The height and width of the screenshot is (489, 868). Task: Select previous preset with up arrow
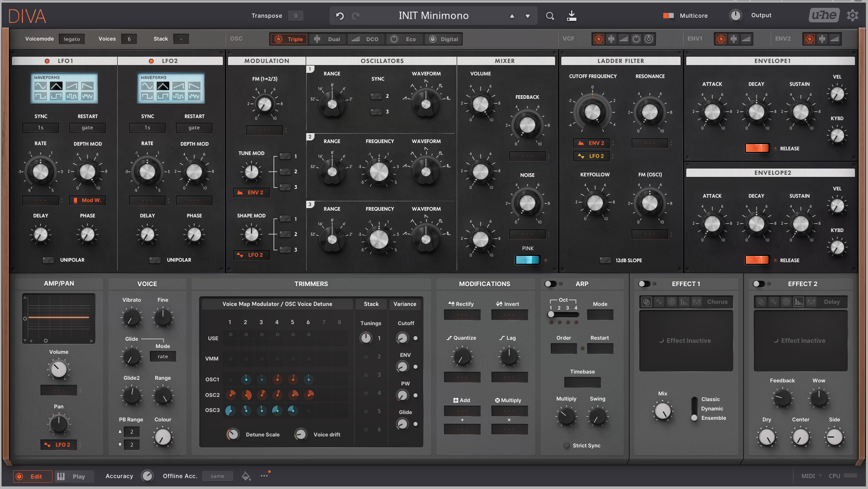[512, 16]
